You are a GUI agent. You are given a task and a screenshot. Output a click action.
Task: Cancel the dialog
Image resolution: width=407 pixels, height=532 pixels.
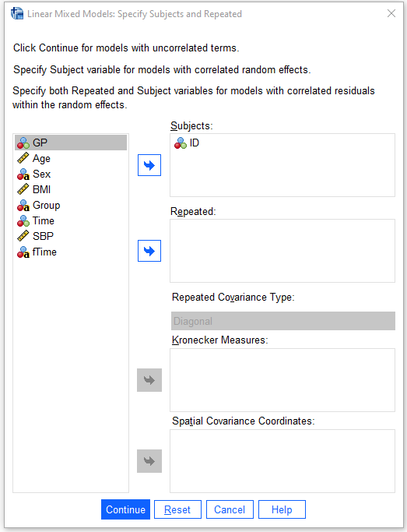230,509
